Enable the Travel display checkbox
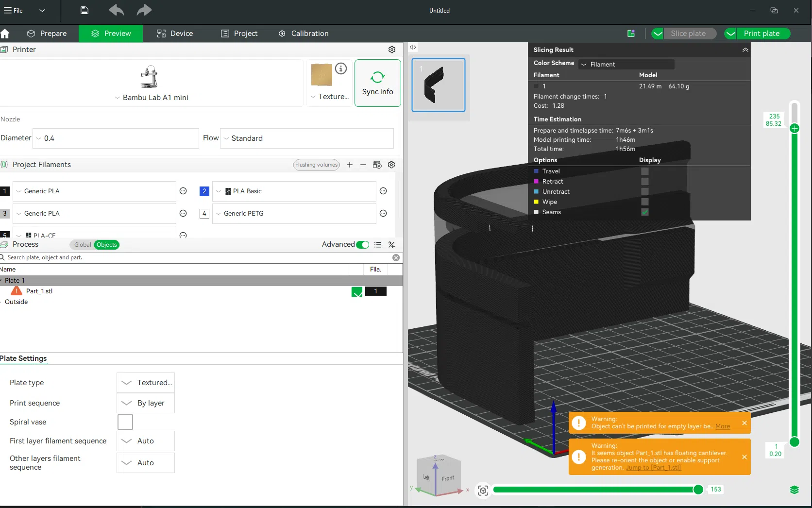The height and width of the screenshot is (508, 812). pos(644,171)
